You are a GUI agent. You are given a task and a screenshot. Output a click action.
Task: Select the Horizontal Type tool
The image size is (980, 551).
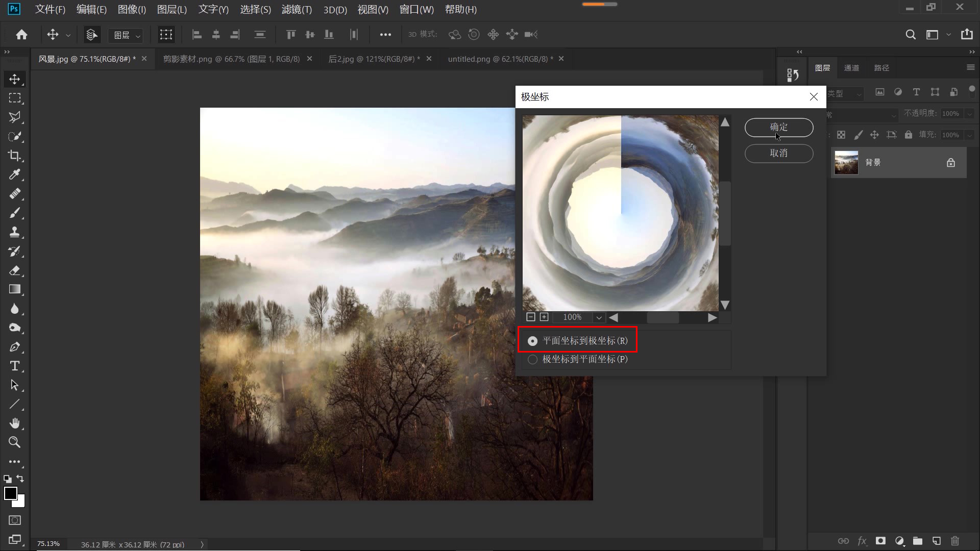click(14, 366)
